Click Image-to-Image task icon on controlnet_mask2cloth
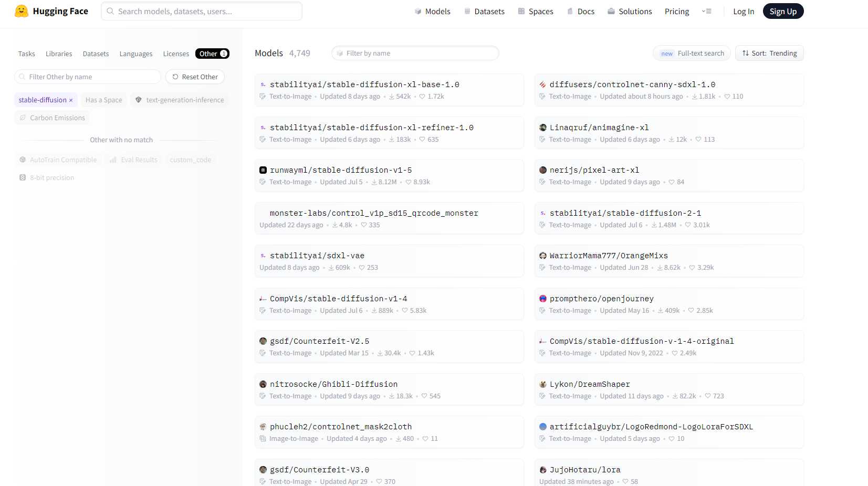 263,439
